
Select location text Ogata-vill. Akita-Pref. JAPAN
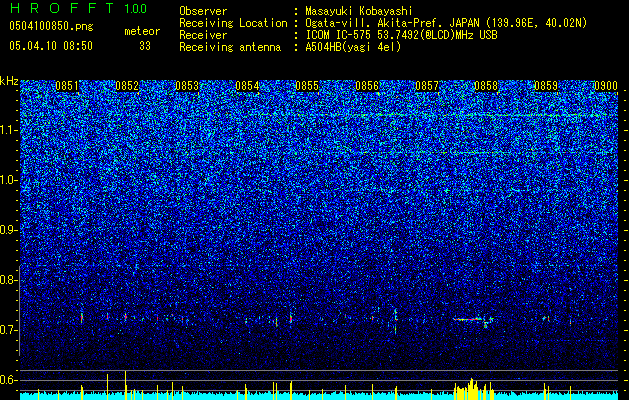392,23
